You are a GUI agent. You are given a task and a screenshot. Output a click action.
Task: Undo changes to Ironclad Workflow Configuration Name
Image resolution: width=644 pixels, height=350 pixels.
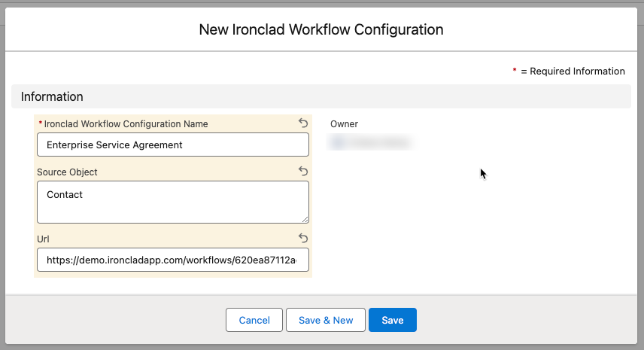pos(303,123)
